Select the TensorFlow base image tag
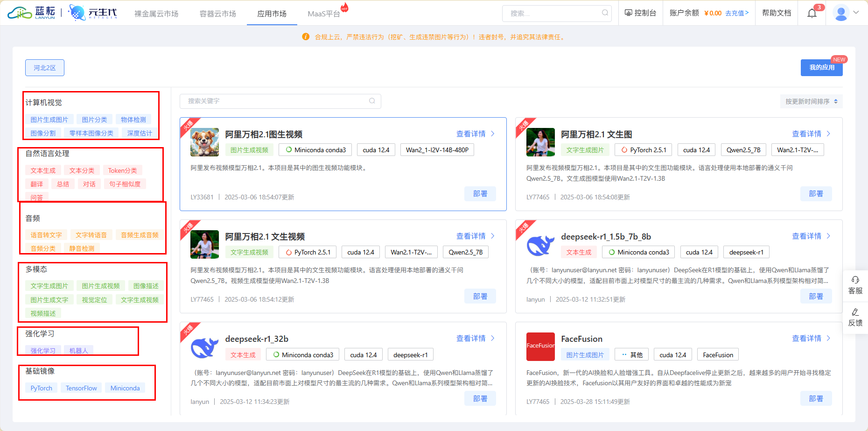The height and width of the screenshot is (431, 868). pyautogui.click(x=81, y=388)
